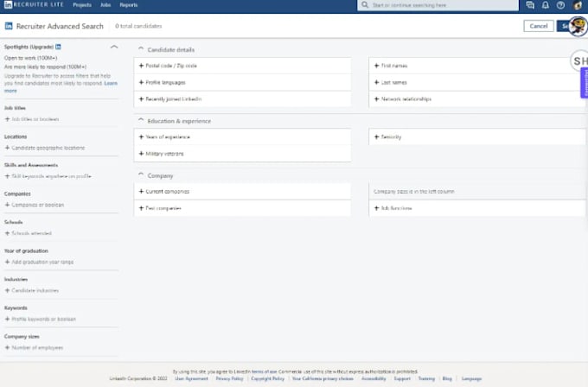Click the plus icon for Job functions

pos(376,208)
